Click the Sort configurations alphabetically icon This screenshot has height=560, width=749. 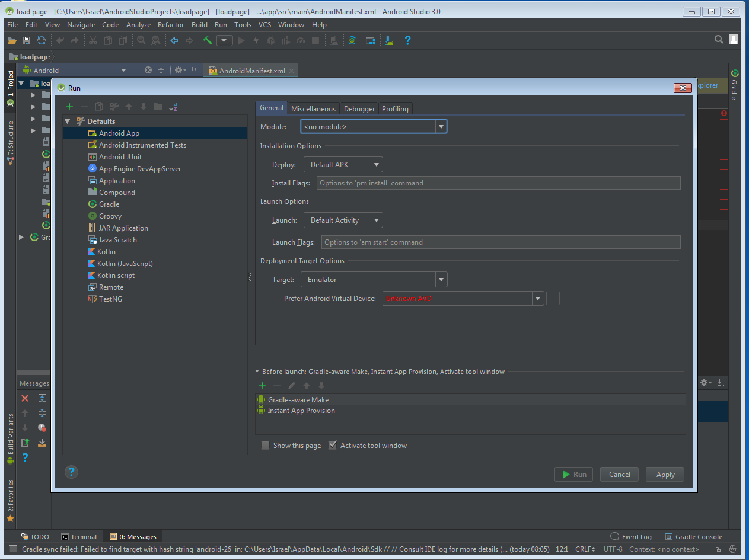coord(173,107)
